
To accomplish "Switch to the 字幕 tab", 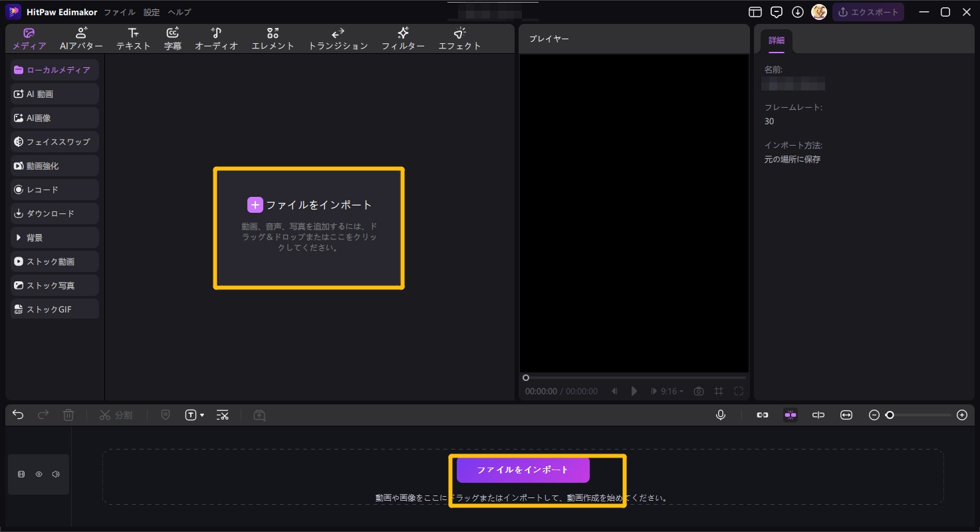I will coord(173,39).
